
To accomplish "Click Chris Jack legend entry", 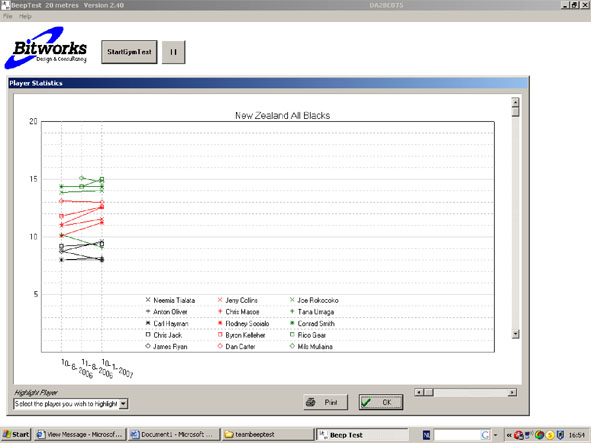I will coord(164,335).
